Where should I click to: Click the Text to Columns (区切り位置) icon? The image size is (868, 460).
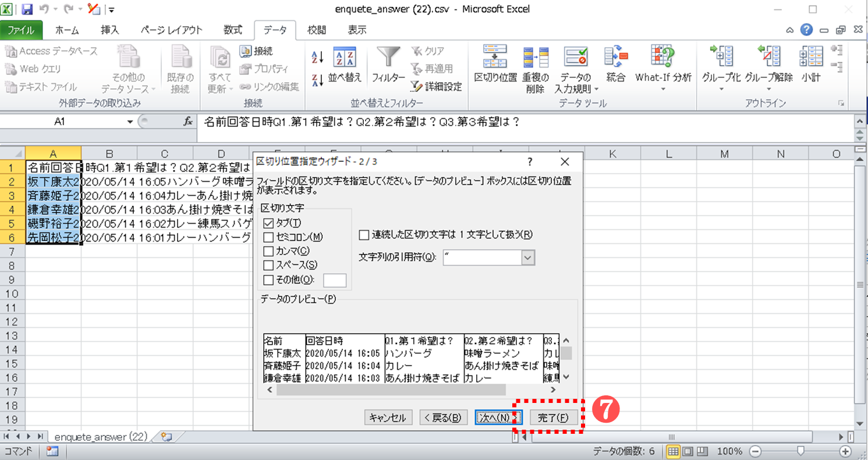495,57
